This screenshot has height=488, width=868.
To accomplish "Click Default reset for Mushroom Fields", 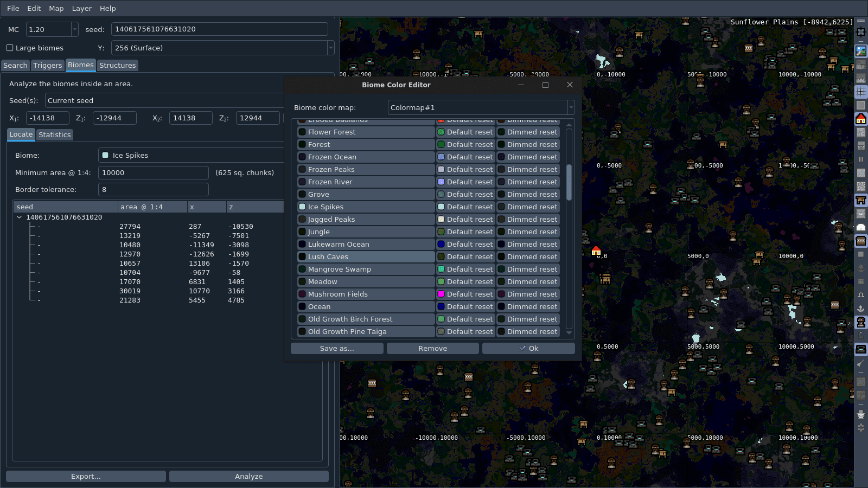I will [x=465, y=294].
